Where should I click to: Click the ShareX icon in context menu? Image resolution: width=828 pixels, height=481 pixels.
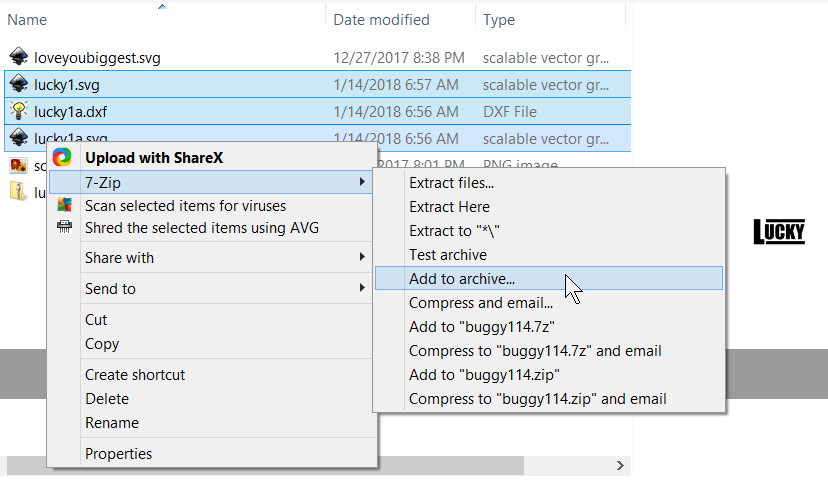63,157
